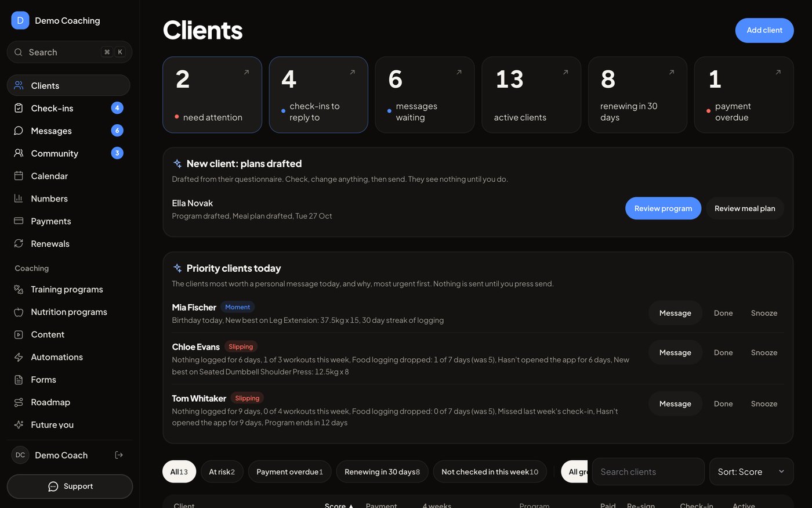Click the Nutrition programs apple icon
Image resolution: width=812 pixels, height=508 pixels.
coord(19,312)
